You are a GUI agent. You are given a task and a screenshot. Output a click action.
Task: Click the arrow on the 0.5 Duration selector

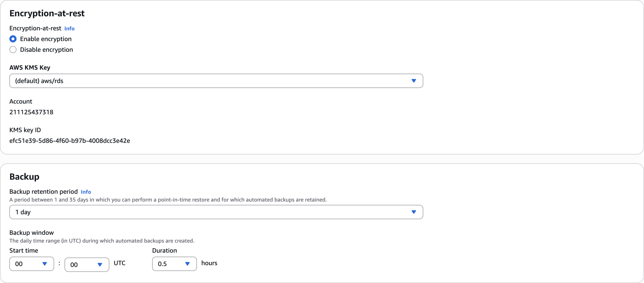coord(187,264)
